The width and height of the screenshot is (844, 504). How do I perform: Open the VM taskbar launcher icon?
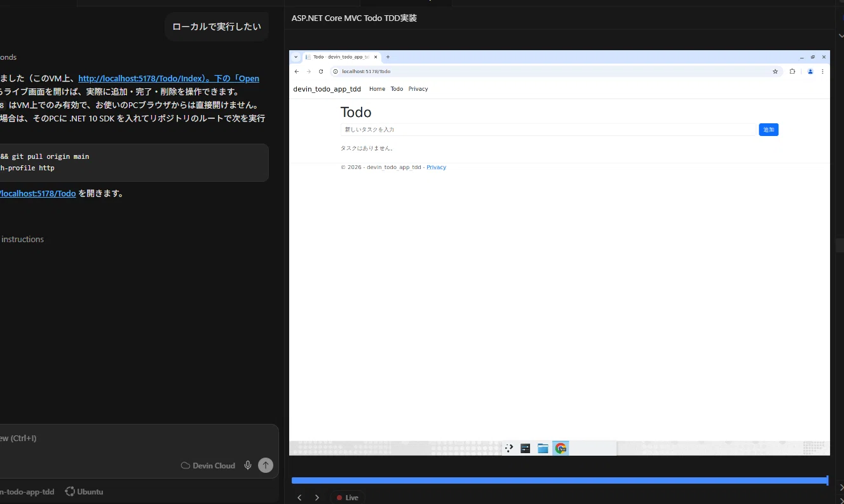pos(509,449)
